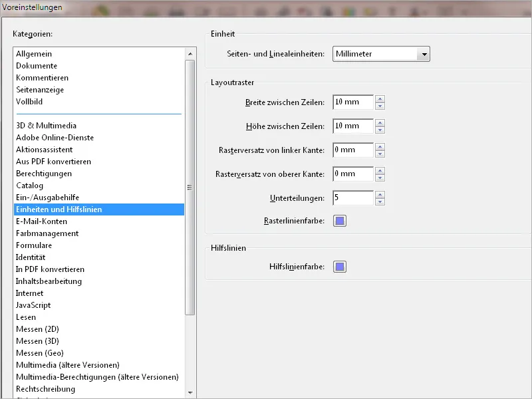Click the Unterteilungen input field
The image size is (532, 399).
pyautogui.click(x=353, y=198)
